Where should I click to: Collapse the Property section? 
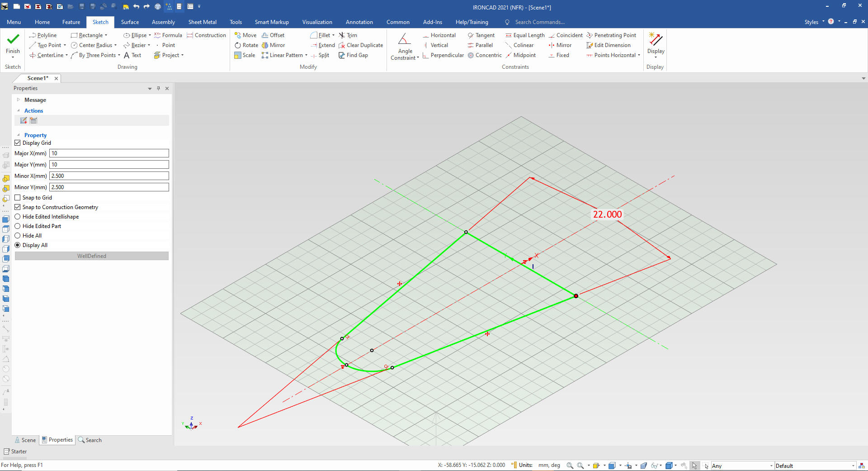coord(19,135)
